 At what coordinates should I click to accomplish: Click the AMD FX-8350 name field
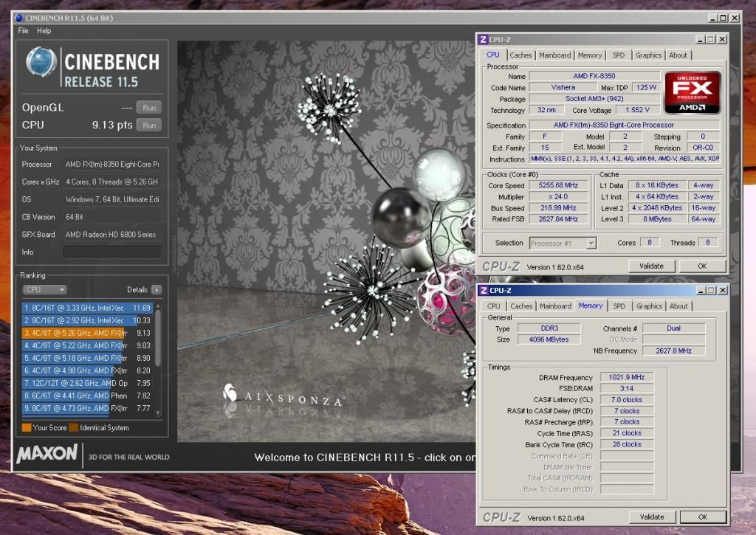click(x=594, y=76)
